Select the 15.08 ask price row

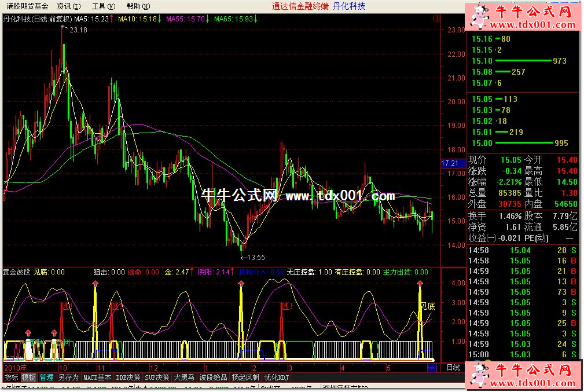click(x=523, y=72)
